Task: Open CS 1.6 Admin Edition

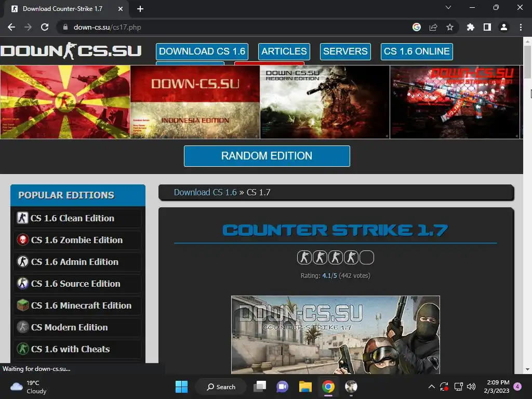Action: pos(77,262)
